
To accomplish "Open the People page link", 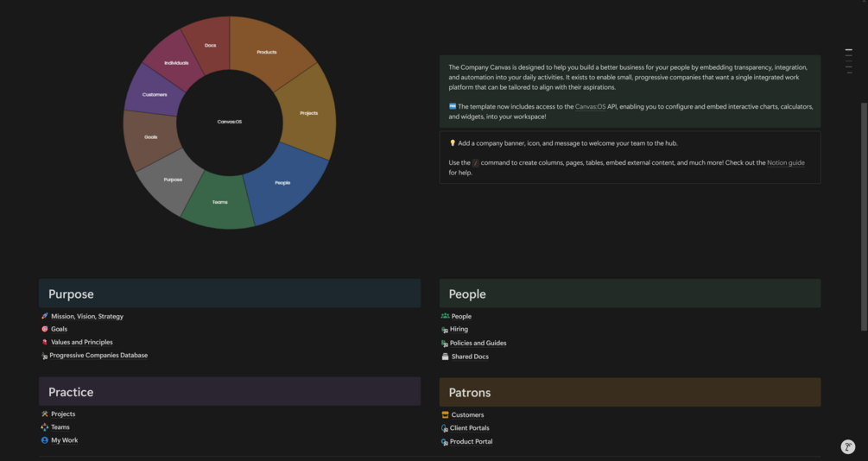I will (461, 317).
